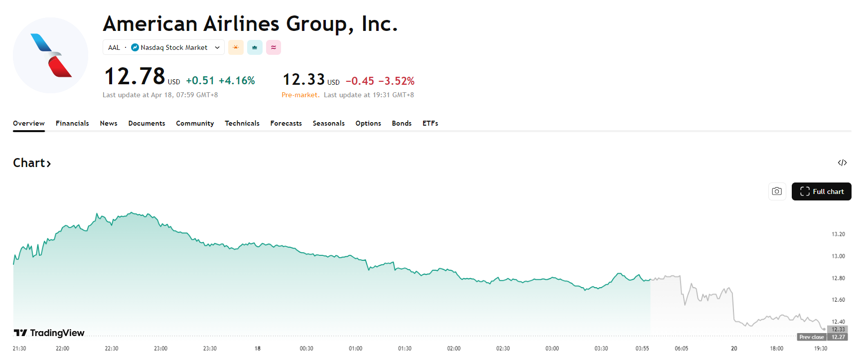The image size is (868, 361).
Task: Click the pink approximately-equal badge icon
Action: (x=274, y=47)
